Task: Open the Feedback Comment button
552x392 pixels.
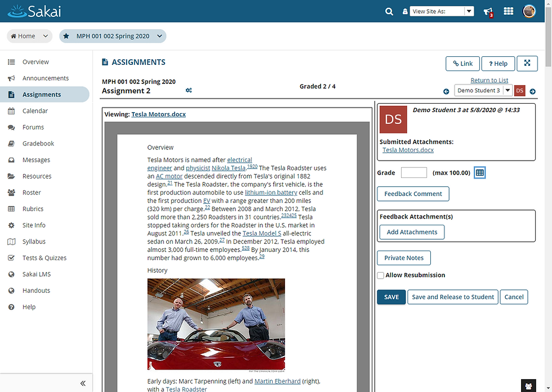Action: pyautogui.click(x=413, y=194)
